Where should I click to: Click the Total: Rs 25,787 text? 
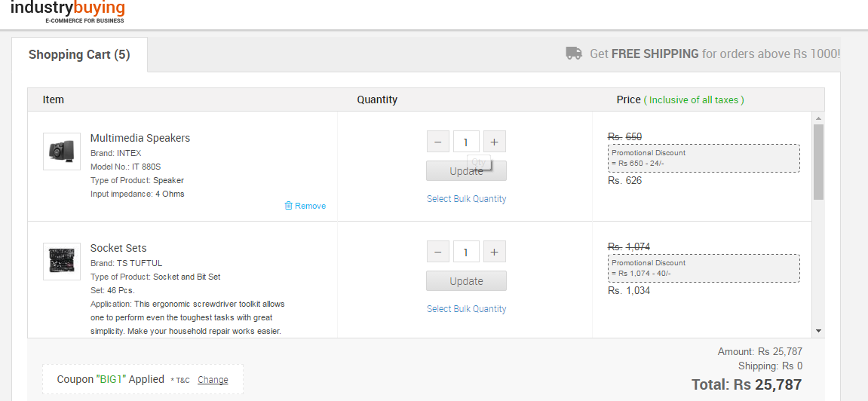tap(747, 384)
